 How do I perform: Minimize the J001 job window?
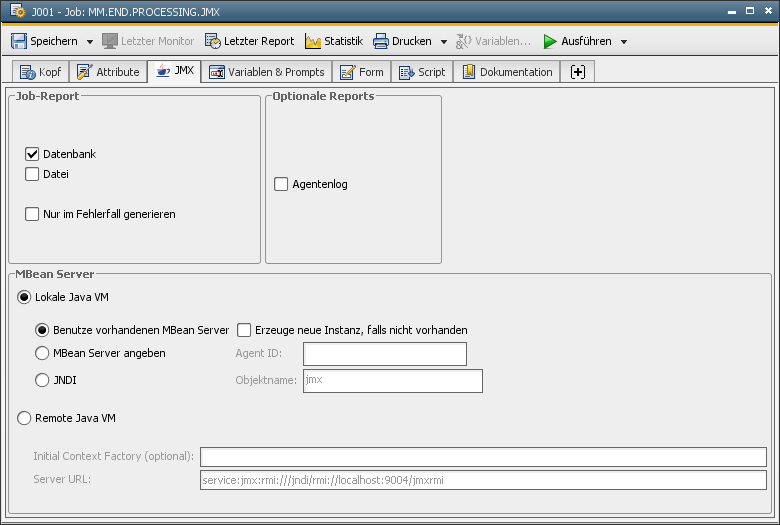coord(732,12)
